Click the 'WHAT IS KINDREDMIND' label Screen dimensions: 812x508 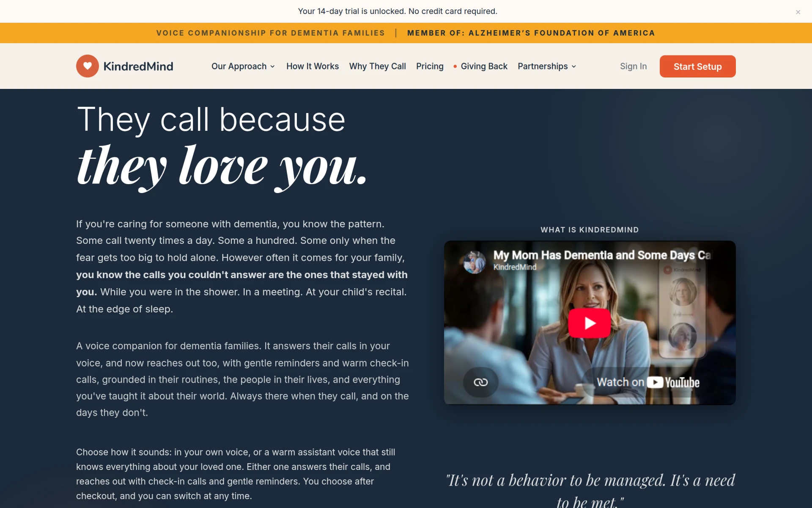tap(590, 230)
